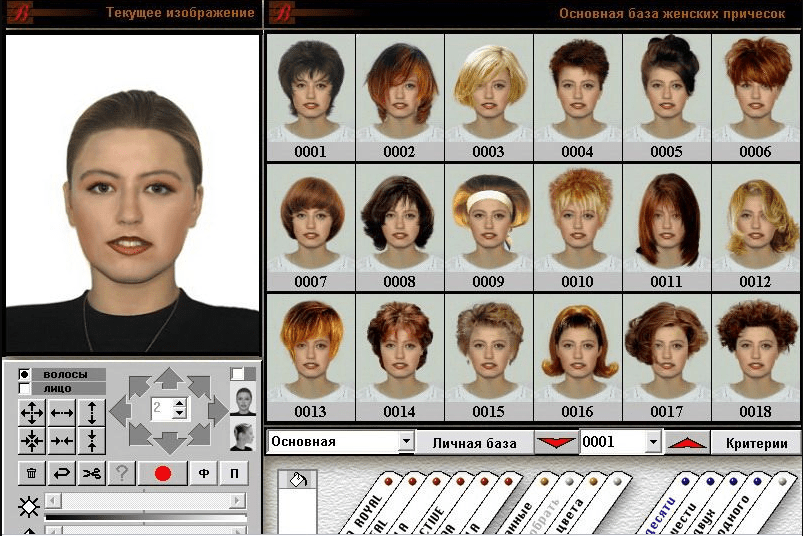Click the move-in-all-directions tool icon
Viewport: 803px width, 536px height.
(32, 412)
